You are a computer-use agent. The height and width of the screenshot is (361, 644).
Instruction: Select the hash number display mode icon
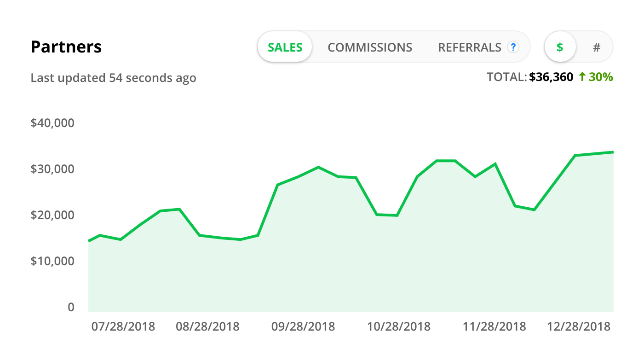point(597,47)
